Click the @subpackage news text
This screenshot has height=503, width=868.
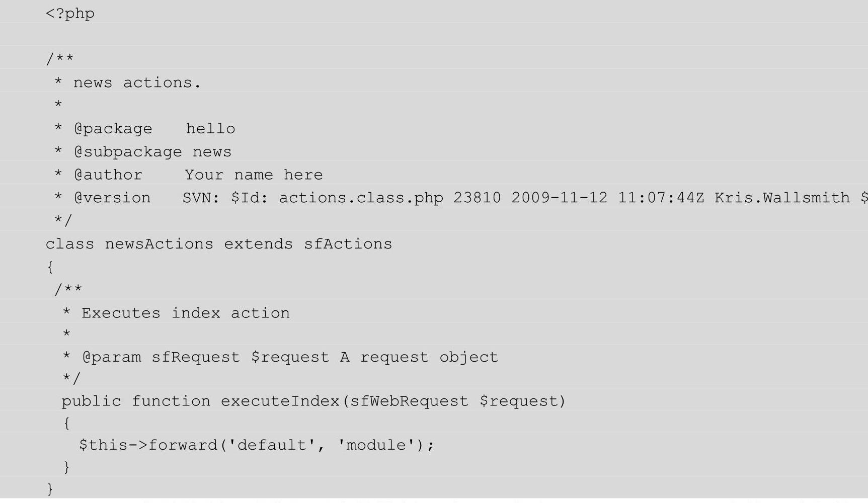(x=152, y=152)
